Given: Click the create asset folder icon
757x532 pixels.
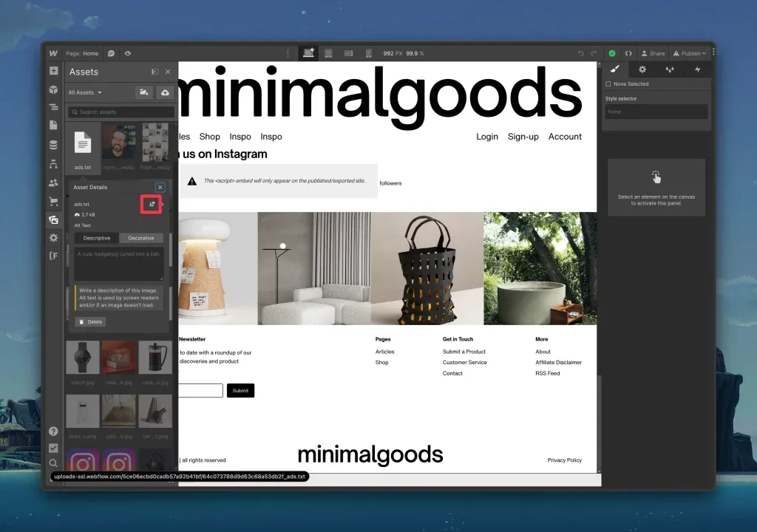Looking at the screenshot, I should tap(144, 92).
